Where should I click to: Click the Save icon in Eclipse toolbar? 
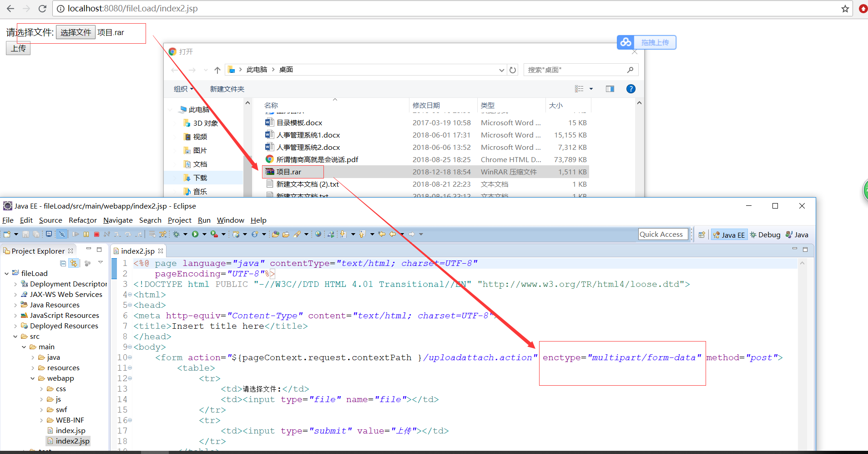25,234
